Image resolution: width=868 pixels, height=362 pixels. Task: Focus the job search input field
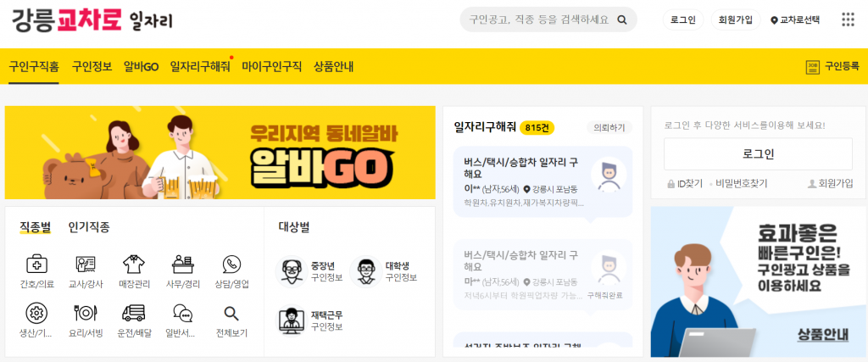(538, 20)
